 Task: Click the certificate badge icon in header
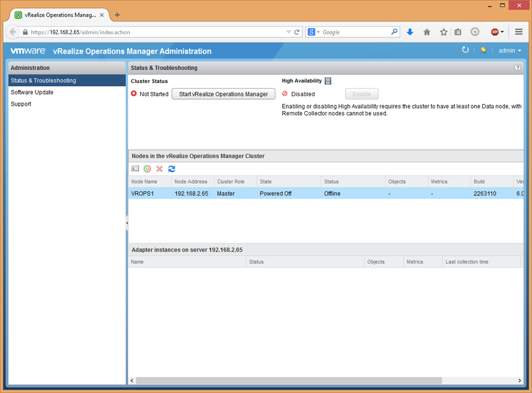click(x=483, y=50)
